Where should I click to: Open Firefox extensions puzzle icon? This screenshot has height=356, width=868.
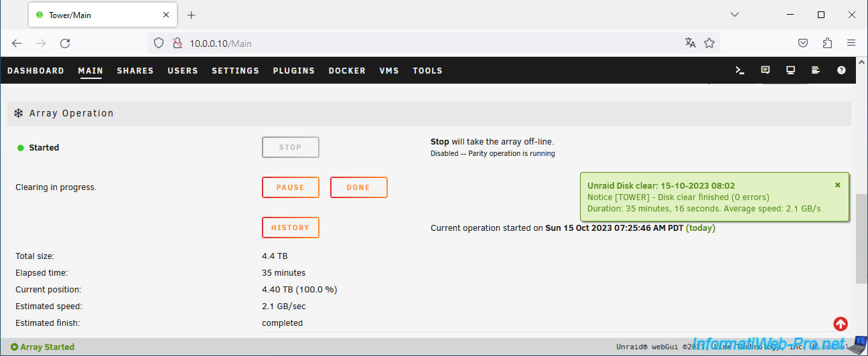tap(827, 43)
